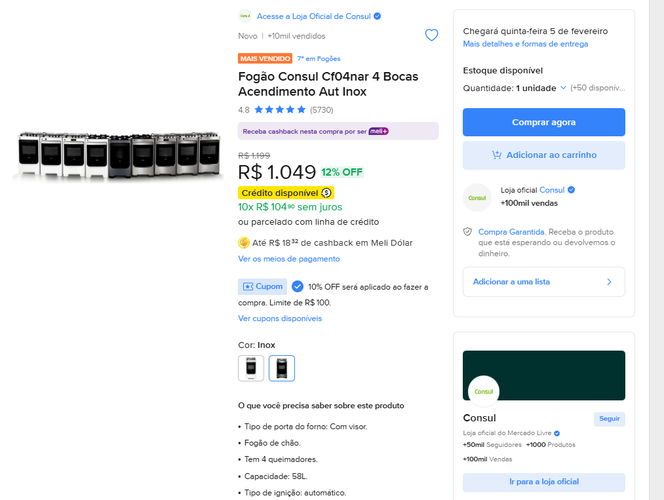Click the Meli Dólar coin icon
664x500 pixels.
tap(243, 243)
